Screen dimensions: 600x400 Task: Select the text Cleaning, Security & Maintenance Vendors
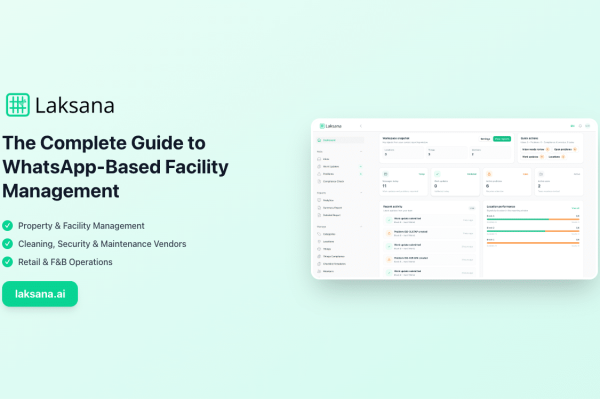(x=102, y=244)
